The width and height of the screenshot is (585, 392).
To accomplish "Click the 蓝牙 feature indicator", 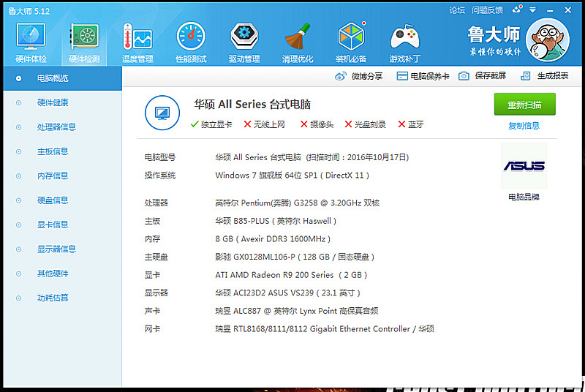I will tap(411, 124).
